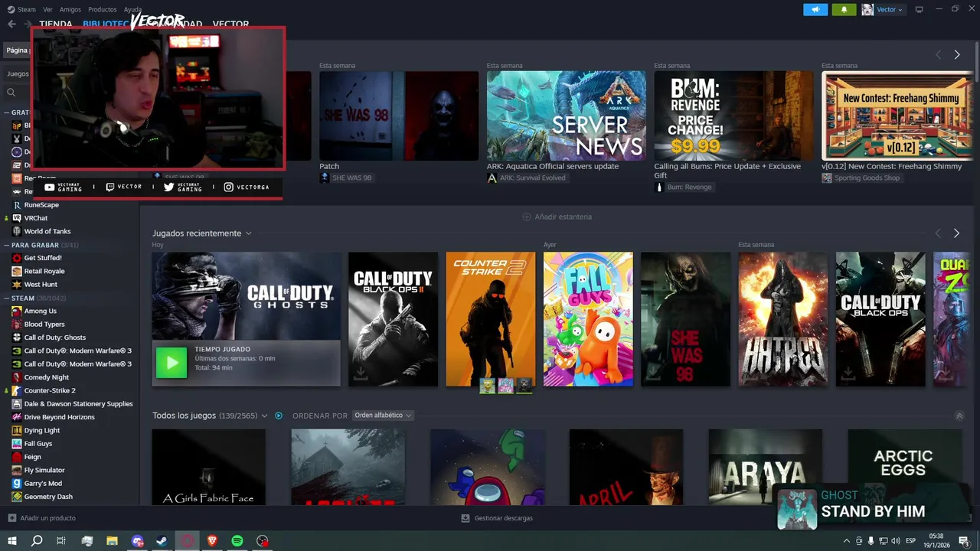Image resolution: width=980 pixels, height=551 pixels.
Task: Click Añadir un producto link
Action: 47,518
